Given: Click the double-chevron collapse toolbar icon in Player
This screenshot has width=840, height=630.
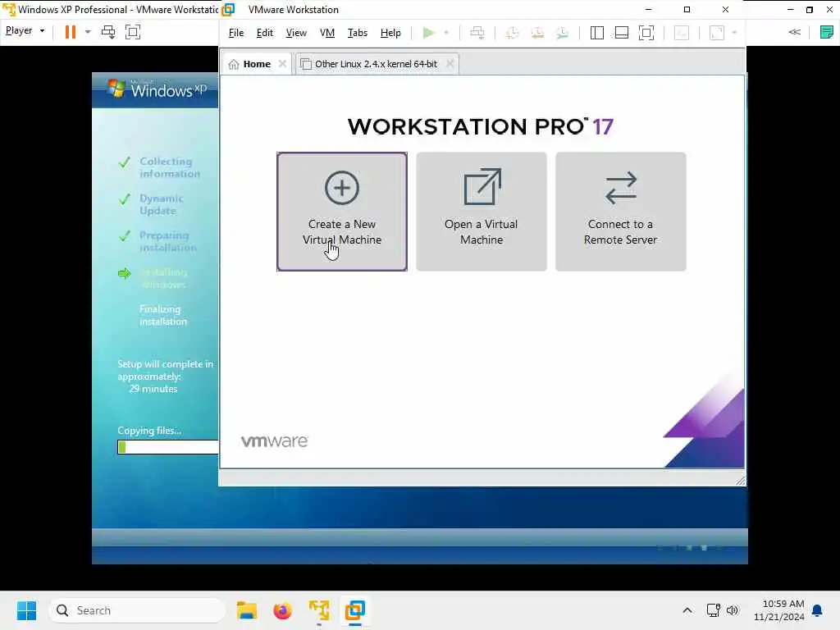Looking at the screenshot, I should pyautogui.click(x=794, y=32).
